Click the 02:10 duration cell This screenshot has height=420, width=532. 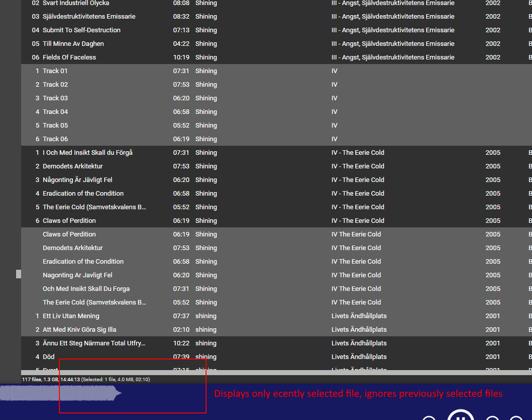pyautogui.click(x=181, y=330)
